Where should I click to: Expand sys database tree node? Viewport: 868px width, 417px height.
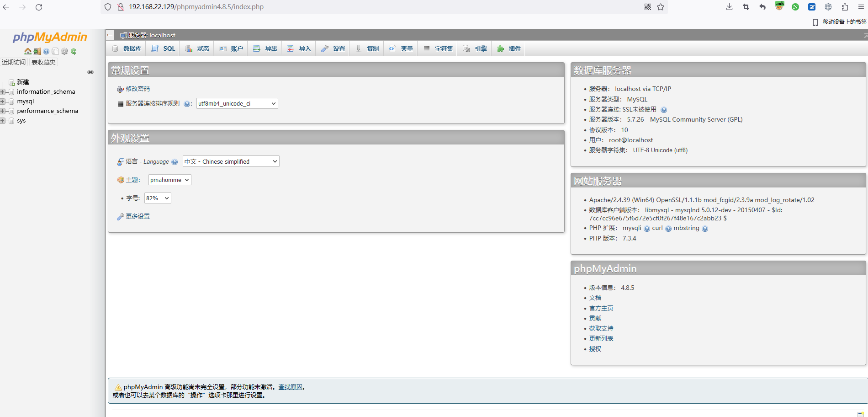[x=3, y=121]
